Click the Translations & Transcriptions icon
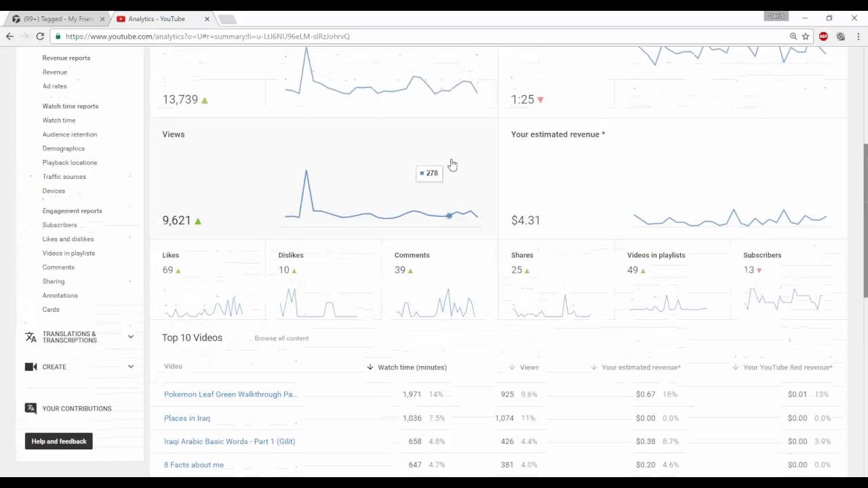Screen dimensions: 868x488 coord(31,337)
